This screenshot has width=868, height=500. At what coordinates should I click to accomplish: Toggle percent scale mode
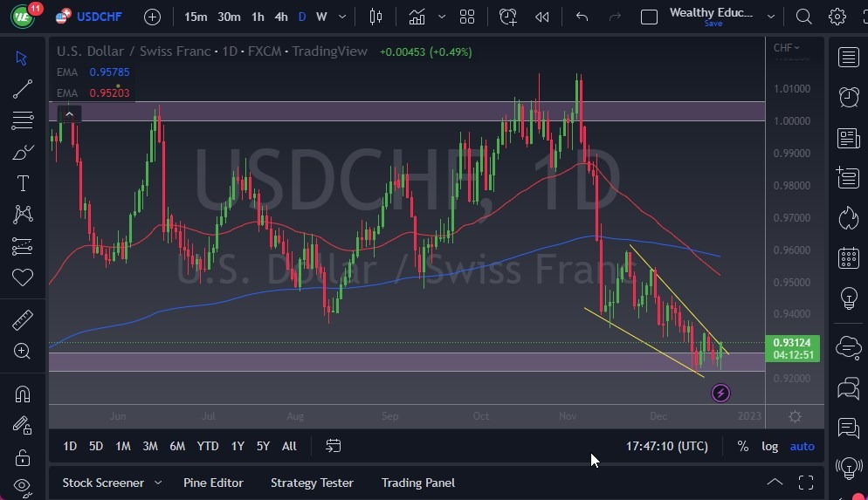click(742, 446)
